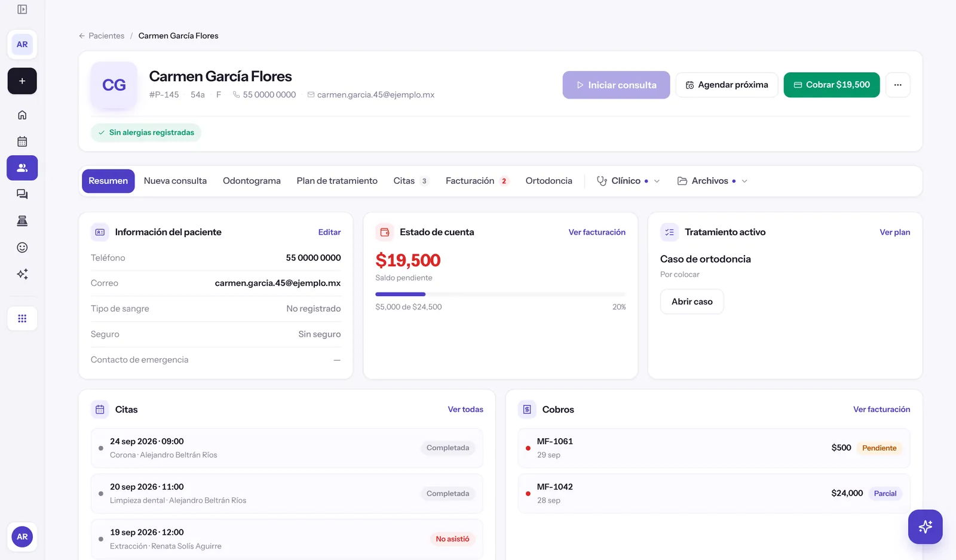956x560 pixels.
Task: Open the apps grid sidebar icon
Action: pyautogui.click(x=22, y=318)
